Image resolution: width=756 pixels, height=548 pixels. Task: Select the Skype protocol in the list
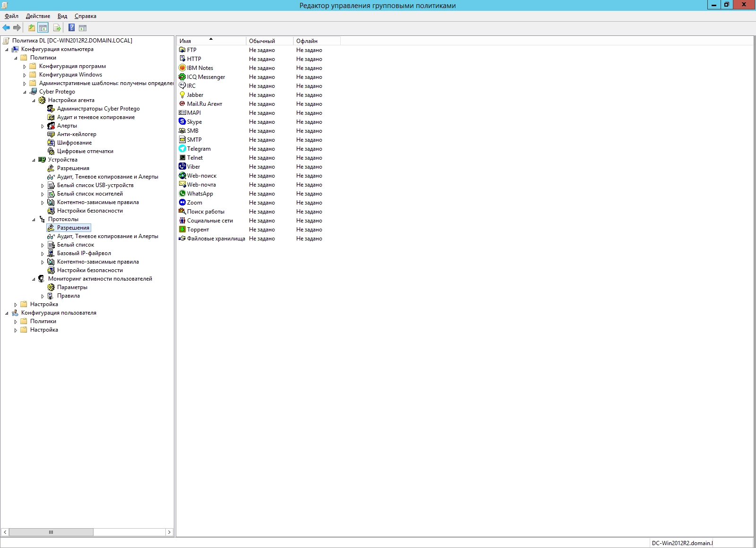pos(194,122)
